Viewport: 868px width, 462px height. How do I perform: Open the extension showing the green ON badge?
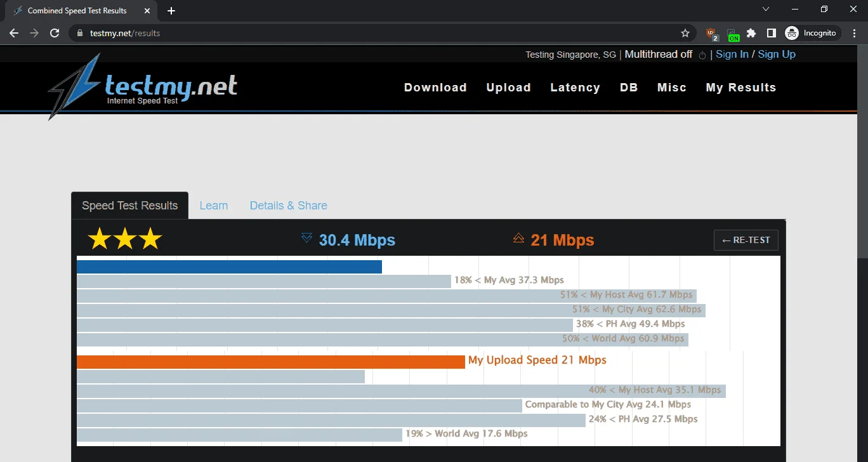732,34
